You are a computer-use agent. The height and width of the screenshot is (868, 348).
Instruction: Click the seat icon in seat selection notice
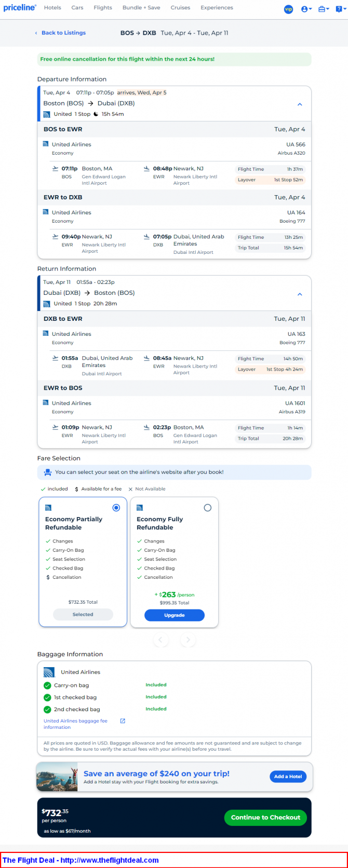click(48, 472)
